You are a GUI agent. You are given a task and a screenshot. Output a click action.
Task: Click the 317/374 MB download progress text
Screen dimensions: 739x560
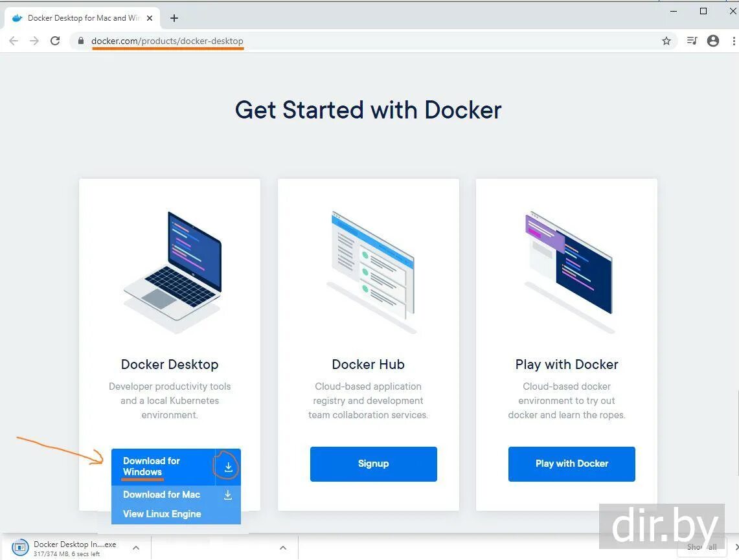[x=67, y=554]
